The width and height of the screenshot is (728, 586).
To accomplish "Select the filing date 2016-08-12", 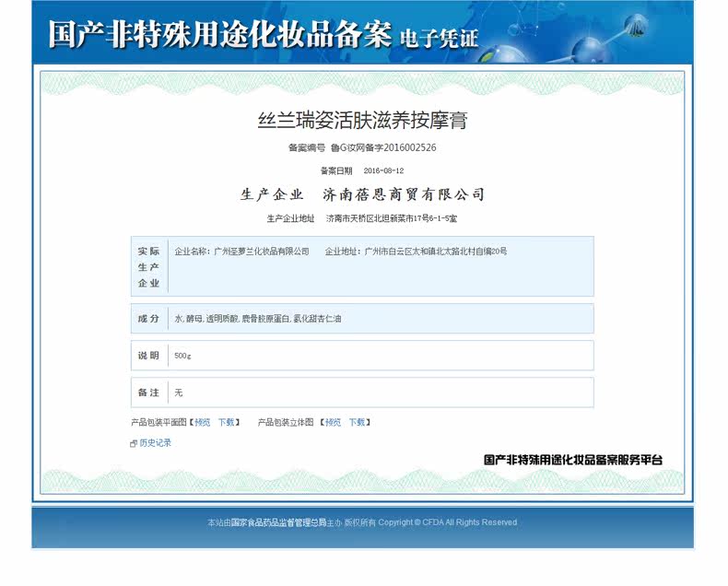I will pyautogui.click(x=383, y=170).
